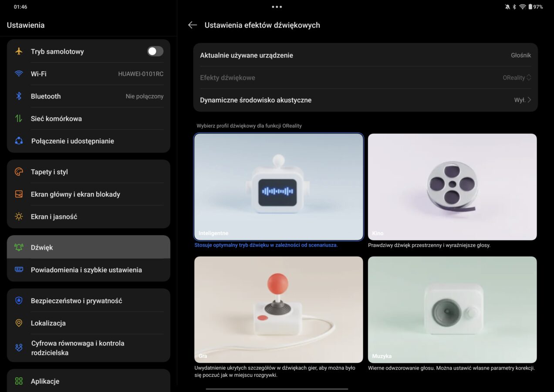Image resolution: width=554 pixels, height=392 pixels.
Task: Click the Wi-Fi status bar icon
Action: (522, 7)
